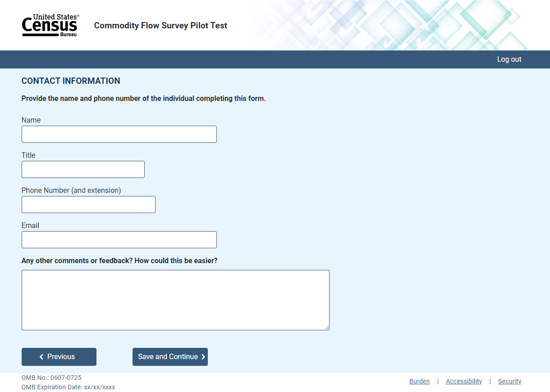Log out of the survey
This screenshot has height=392, width=550.
tap(509, 59)
